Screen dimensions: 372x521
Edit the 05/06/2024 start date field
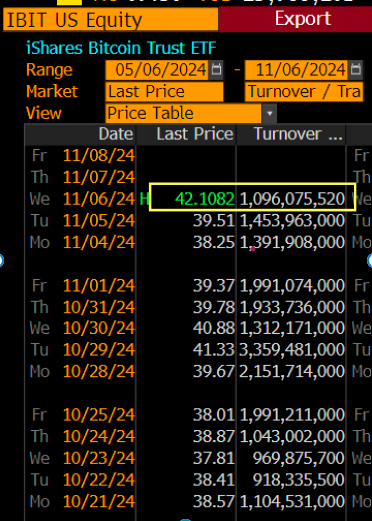click(157, 70)
